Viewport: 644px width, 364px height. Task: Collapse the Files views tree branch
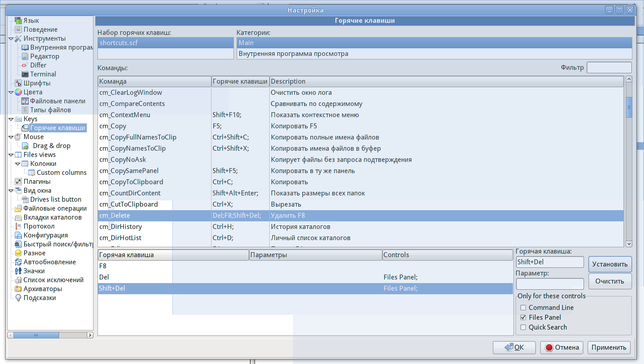click(x=11, y=155)
